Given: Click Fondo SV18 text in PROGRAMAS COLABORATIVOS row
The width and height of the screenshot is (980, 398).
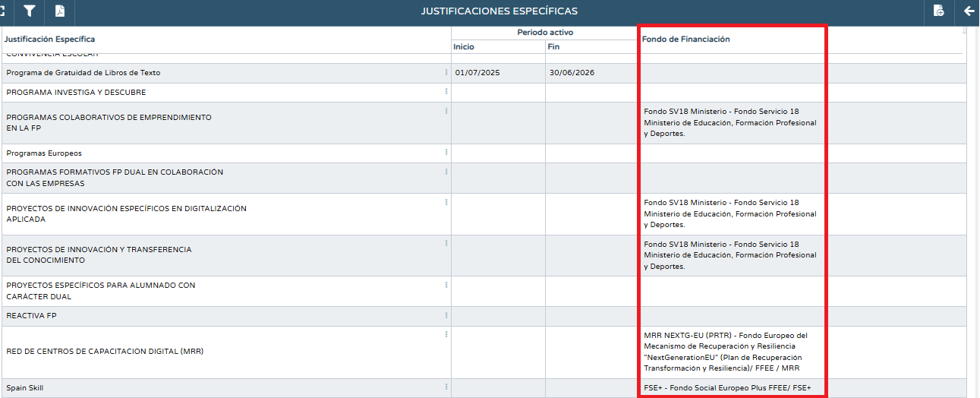Looking at the screenshot, I should pos(730,122).
